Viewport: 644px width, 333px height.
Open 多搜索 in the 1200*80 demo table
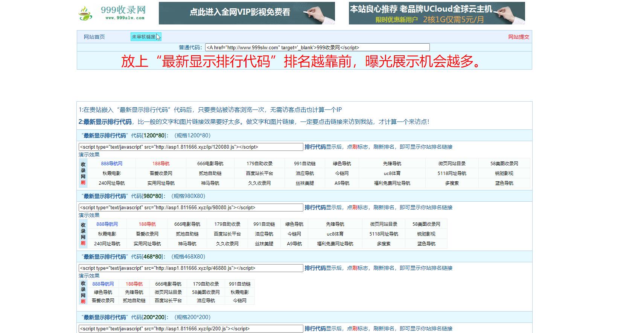click(452, 183)
